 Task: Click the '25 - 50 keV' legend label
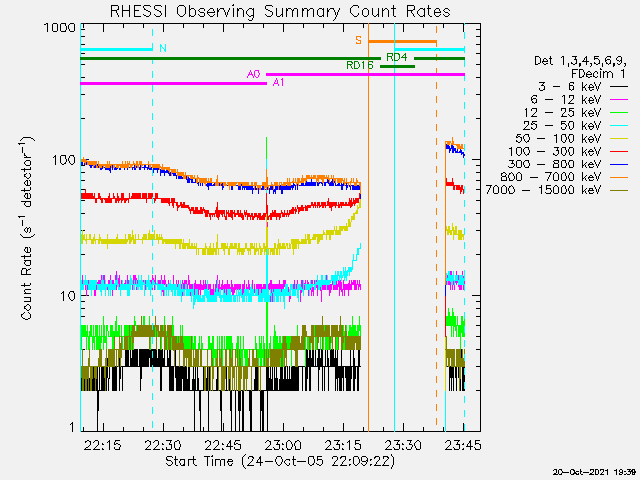tap(562, 125)
